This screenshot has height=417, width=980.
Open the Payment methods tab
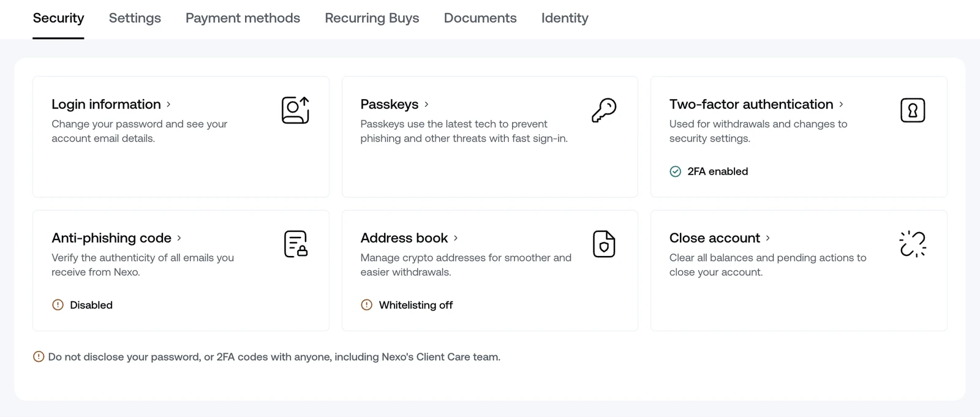point(243,18)
